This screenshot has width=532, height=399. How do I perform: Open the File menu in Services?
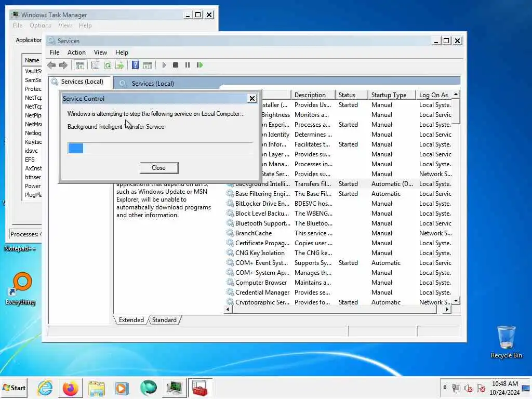(54, 52)
